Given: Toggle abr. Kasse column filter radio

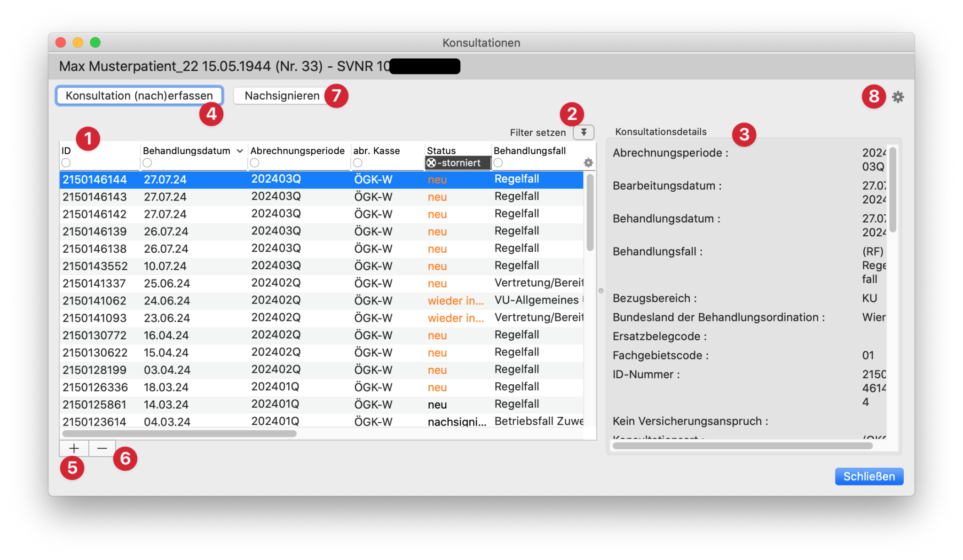Looking at the screenshot, I should (358, 163).
